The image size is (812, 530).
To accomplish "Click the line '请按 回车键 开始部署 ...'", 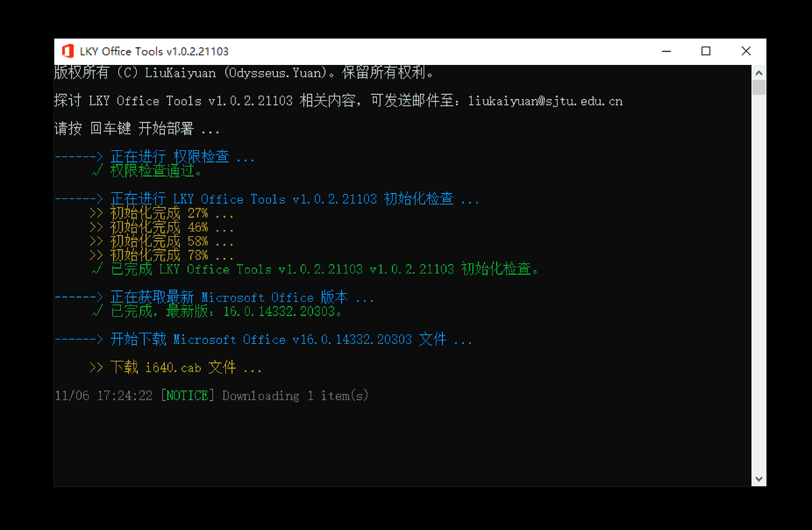I will (x=137, y=129).
